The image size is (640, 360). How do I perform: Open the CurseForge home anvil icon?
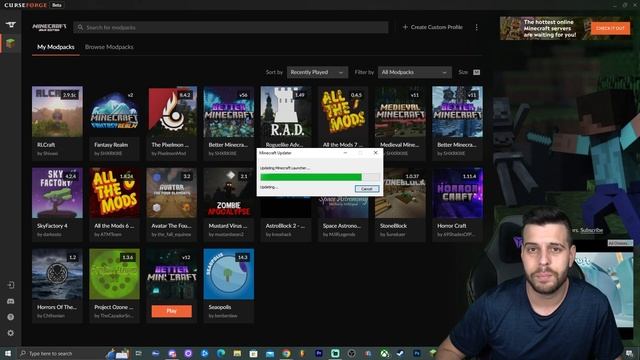(11, 24)
